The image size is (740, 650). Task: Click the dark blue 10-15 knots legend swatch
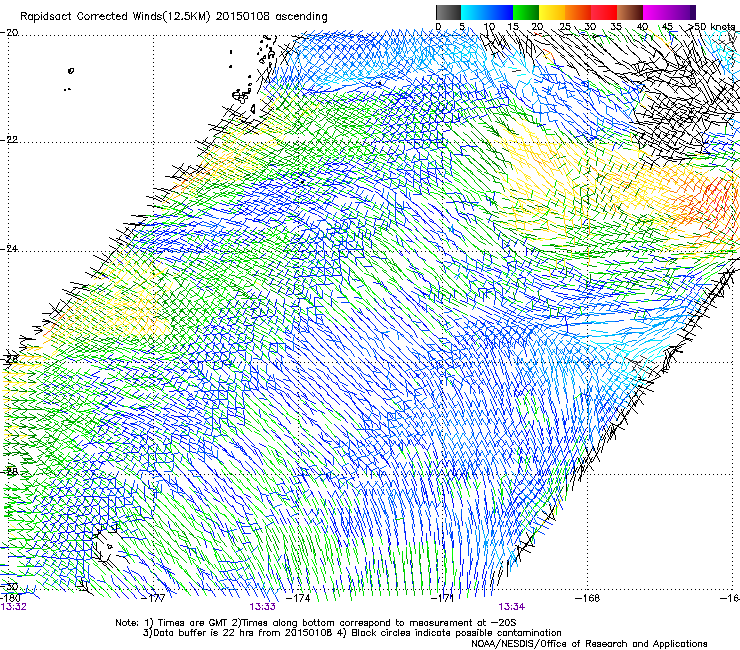(x=500, y=12)
